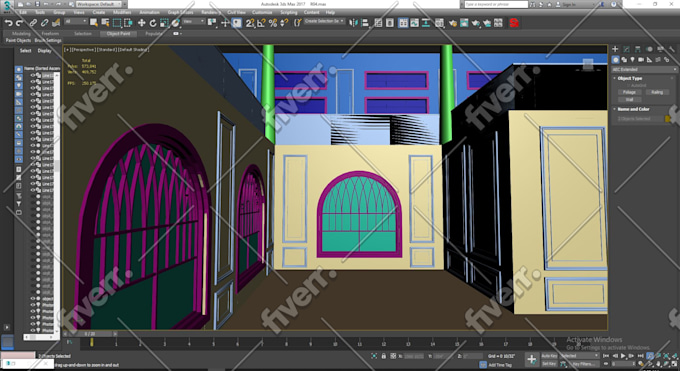
Task: Activate the Select and Scale tool
Action: coord(164,23)
